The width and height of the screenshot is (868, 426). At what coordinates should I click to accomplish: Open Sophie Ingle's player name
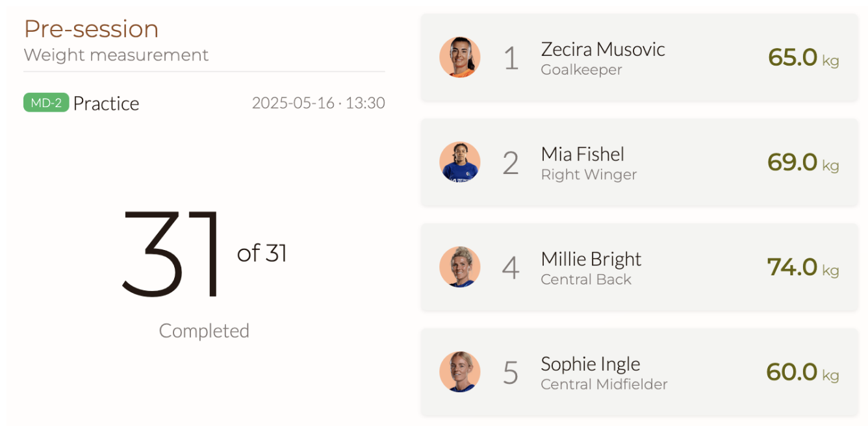point(591,364)
